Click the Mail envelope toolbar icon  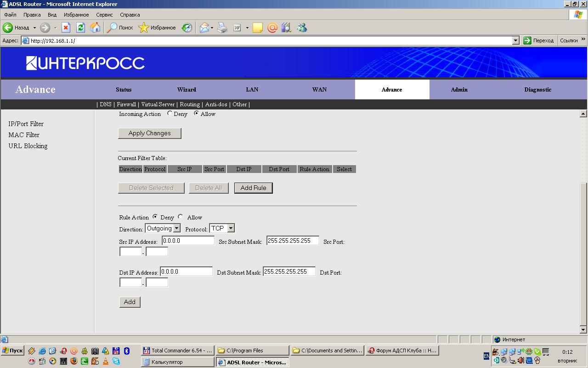tap(204, 28)
